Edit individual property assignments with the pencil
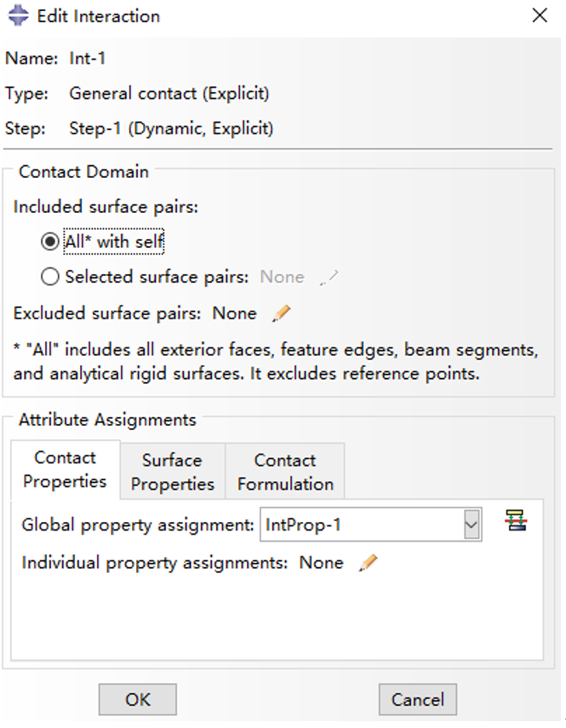Viewport: 566px width, 728px height. (x=368, y=563)
